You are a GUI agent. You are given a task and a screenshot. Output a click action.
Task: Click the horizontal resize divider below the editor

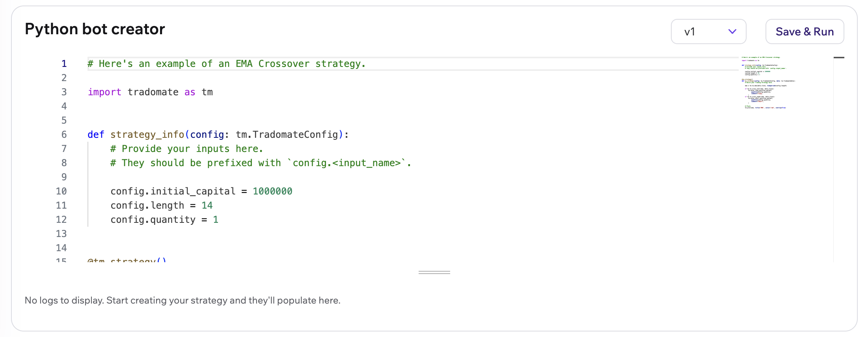tap(434, 272)
